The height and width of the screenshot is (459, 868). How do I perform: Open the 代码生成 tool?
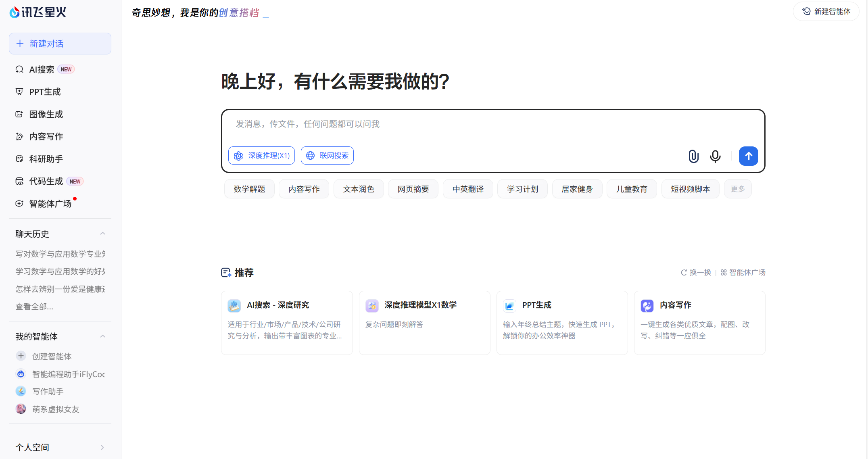click(44, 181)
